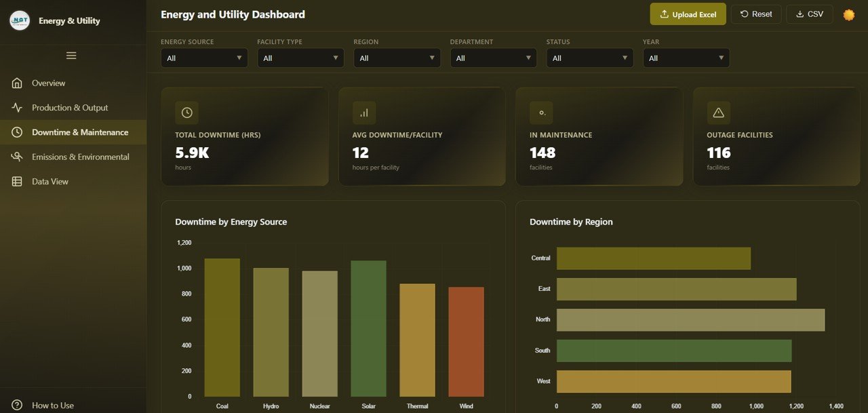Click the How to Use help icon
Image resolution: width=868 pixels, height=413 pixels.
[17, 405]
